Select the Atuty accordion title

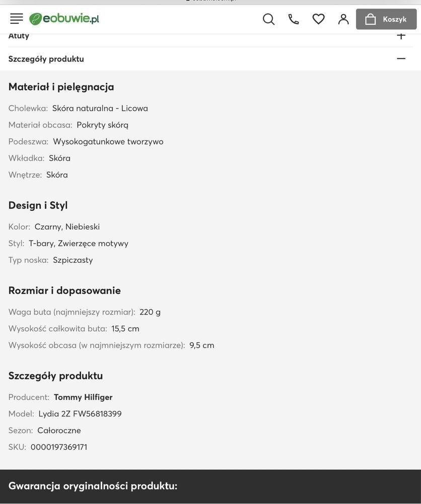click(19, 36)
